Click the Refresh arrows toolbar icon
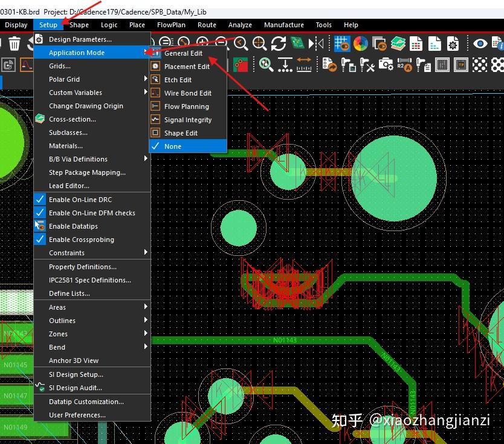 (279, 44)
